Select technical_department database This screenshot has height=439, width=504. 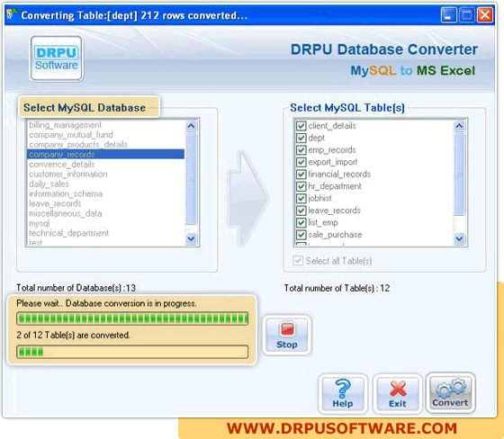pyautogui.click(x=106, y=233)
